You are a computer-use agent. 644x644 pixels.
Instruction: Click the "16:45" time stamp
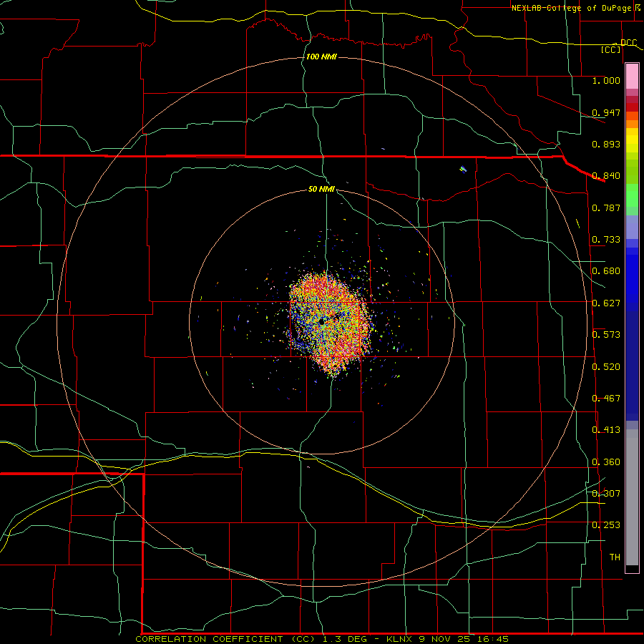point(494,639)
